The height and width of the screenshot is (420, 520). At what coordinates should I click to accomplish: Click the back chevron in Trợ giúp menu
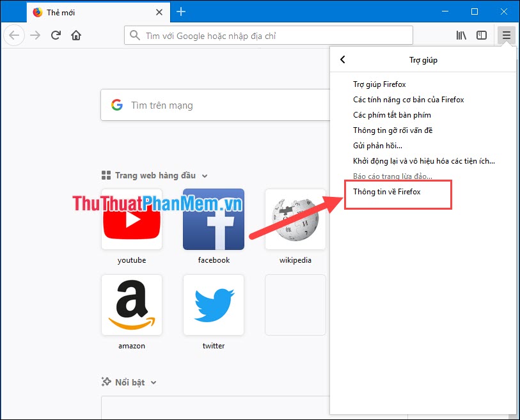(342, 59)
